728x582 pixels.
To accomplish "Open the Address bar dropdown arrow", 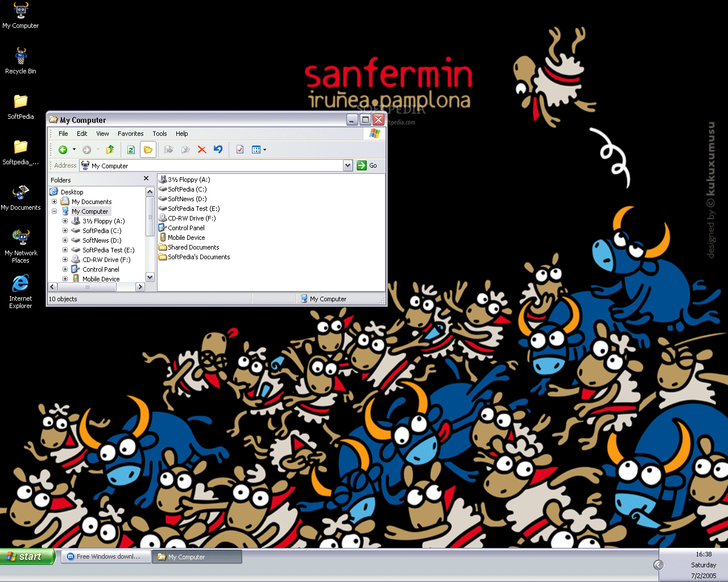I will click(348, 165).
